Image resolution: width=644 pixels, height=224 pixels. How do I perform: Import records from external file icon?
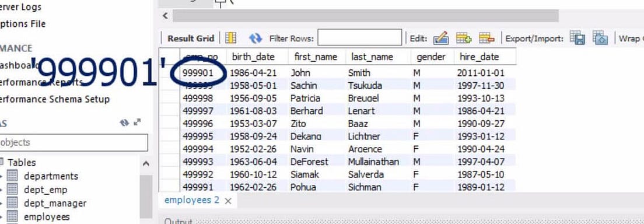click(x=600, y=38)
